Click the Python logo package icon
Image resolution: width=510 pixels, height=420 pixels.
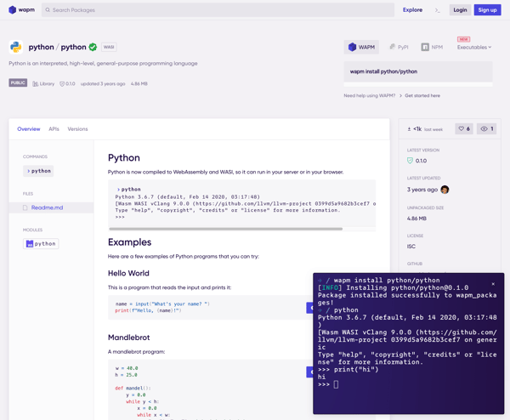point(15,47)
